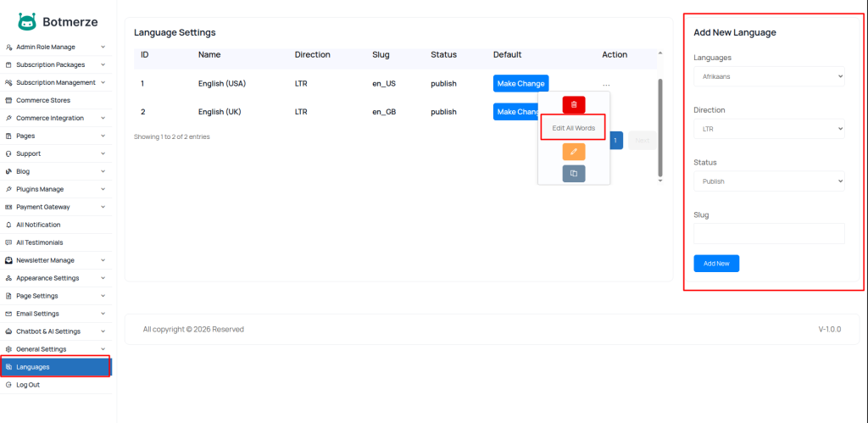
Task: Click the red delete trash icon
Action: [x=574, y=104]
